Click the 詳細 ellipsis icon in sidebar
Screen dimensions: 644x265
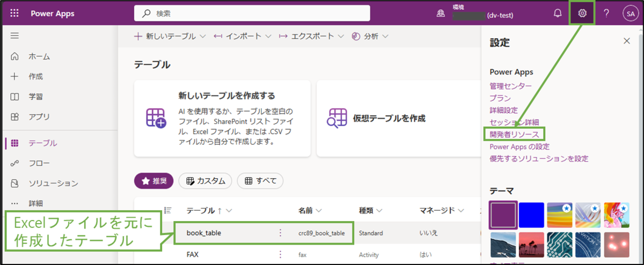[x=14, y=203]
